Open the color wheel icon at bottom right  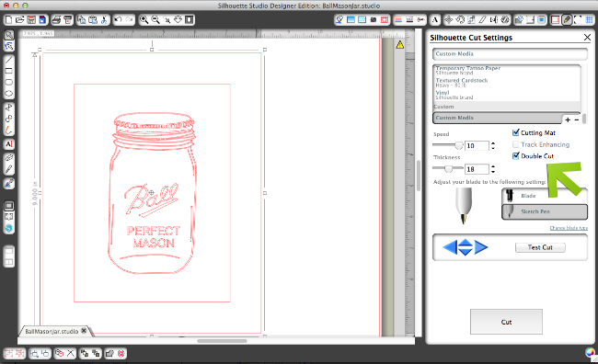tap(591, 353)
